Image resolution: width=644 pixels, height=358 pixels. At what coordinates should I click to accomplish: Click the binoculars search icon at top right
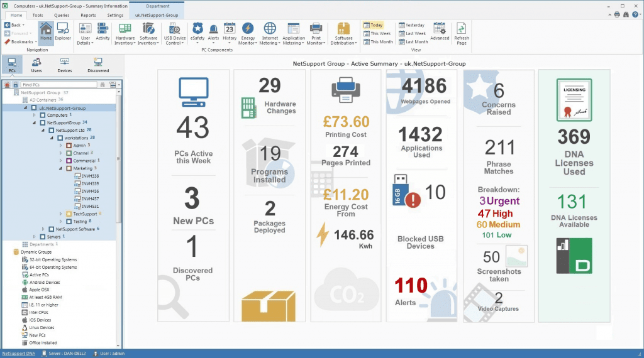coord(626,15)
